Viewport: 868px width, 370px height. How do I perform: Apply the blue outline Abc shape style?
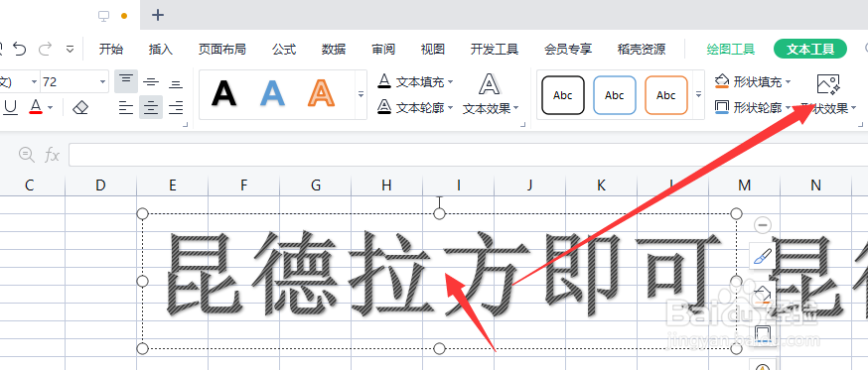615,95
